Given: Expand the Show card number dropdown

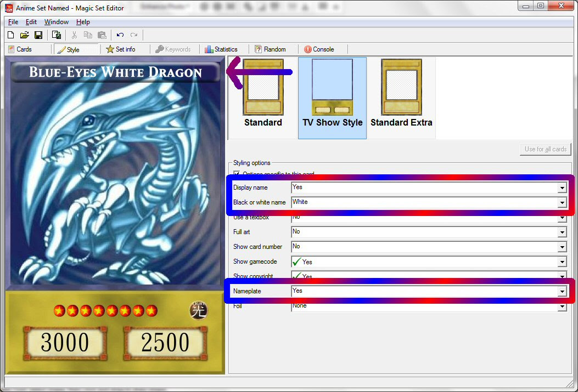Looking at the screenshot, I should [562, 247].
